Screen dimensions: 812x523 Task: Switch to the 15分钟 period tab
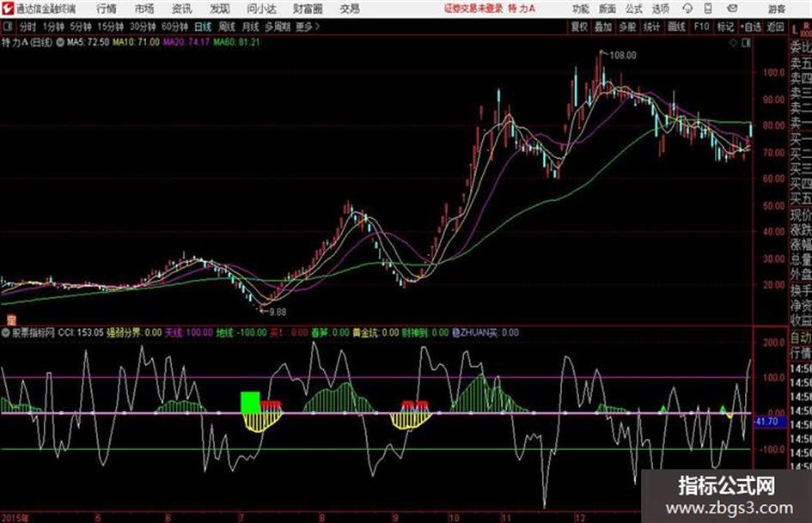pos(111,27)
